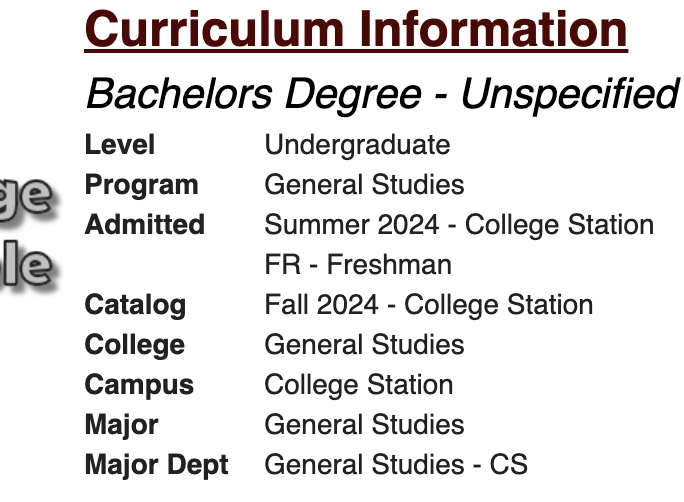Click the Undergraduate value text
The height and width of the screenshot is (502, 684).
coord(357,145)
